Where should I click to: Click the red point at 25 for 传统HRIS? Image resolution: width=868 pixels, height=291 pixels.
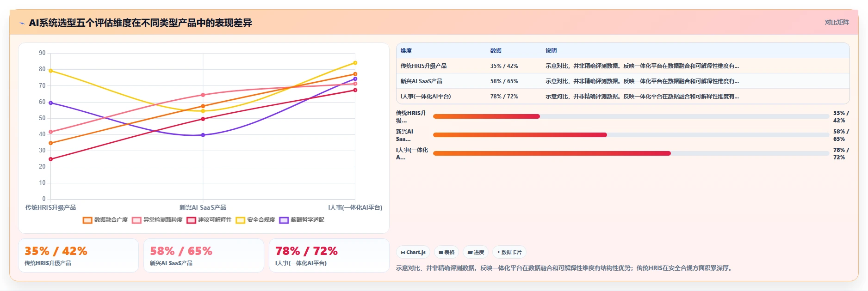[x=51, y=159]
